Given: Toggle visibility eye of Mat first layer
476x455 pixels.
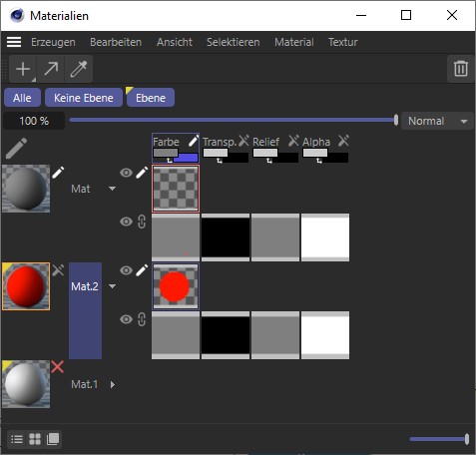Looking at the screenshot, I should pyautogui.click(x=126, y=173).
